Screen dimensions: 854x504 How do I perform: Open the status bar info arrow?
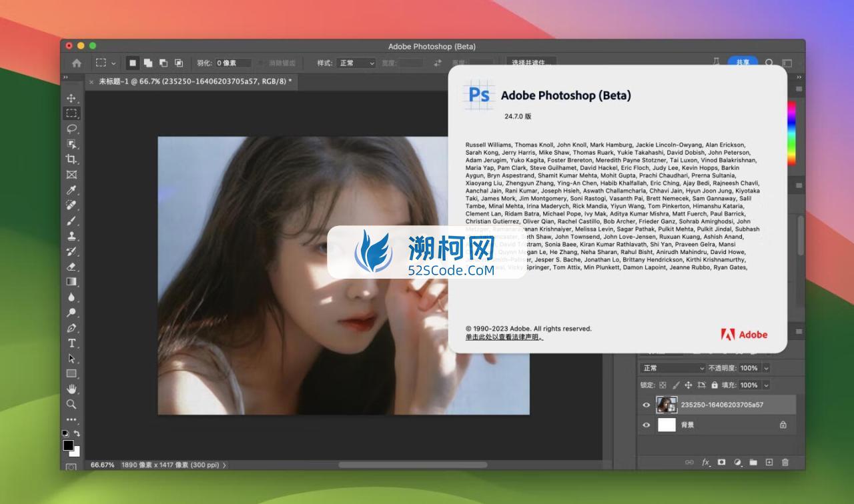pyautogui.click(x=224, y=465)
